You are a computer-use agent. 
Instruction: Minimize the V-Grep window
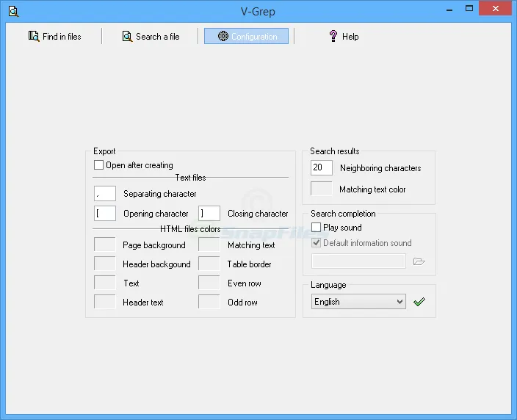tap(449, 9)
